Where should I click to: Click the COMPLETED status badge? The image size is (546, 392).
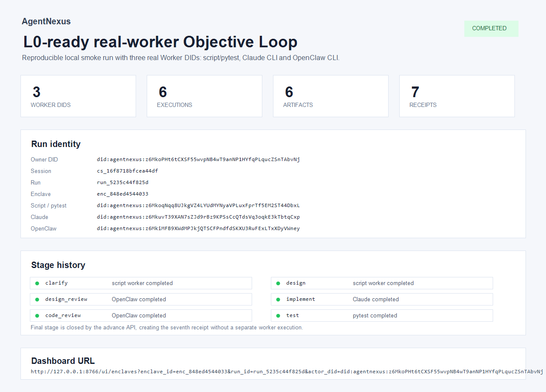[x=491, y=29]
